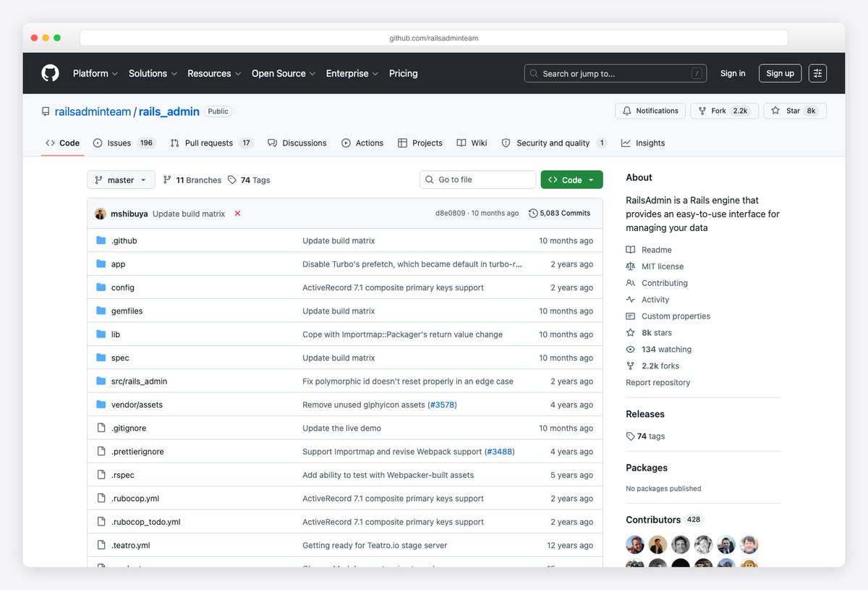
Task: Fork the rails_admin repository
Action: (x=724, y=111)
